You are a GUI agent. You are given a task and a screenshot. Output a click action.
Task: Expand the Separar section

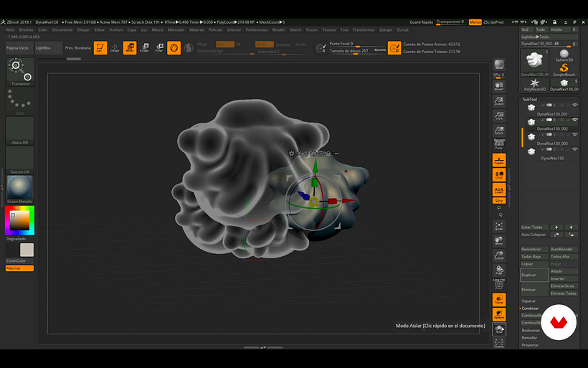pyautogui.click(x=528, y=301)
